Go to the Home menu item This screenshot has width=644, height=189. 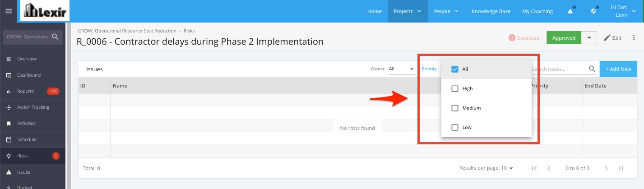click(x=375, y=11)
